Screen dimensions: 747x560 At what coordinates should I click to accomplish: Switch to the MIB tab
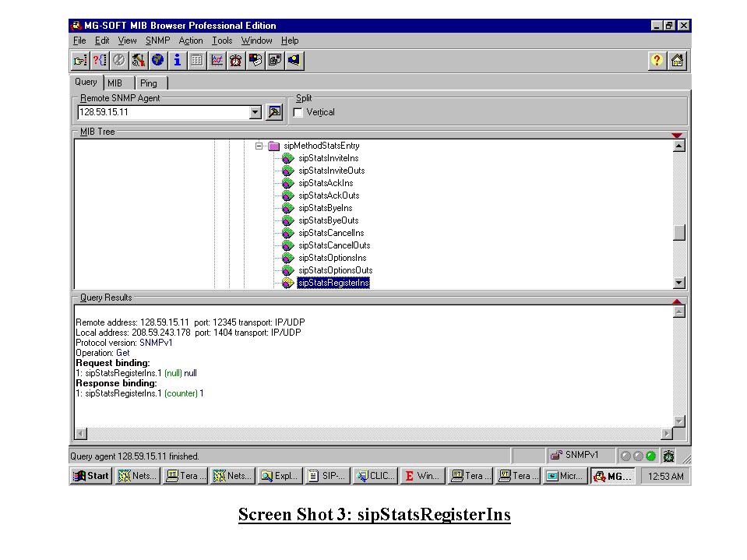point(115,83)
